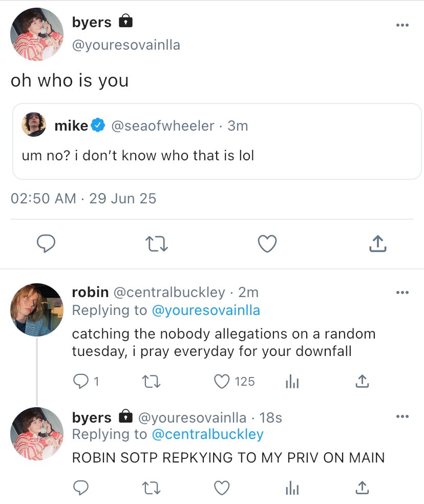Open more options for the main tweet
This screenshot has width=424, height=504.
(x=402, y=25)
